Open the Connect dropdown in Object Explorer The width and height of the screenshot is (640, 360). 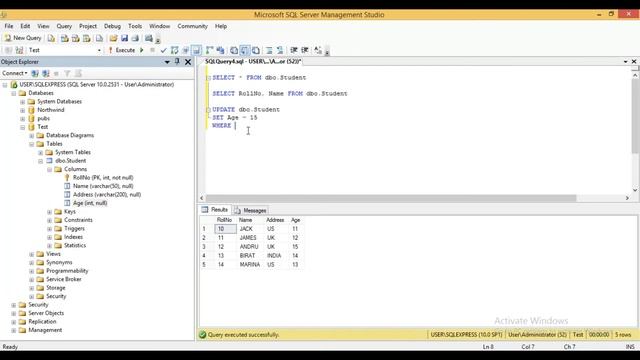(15, 73)
